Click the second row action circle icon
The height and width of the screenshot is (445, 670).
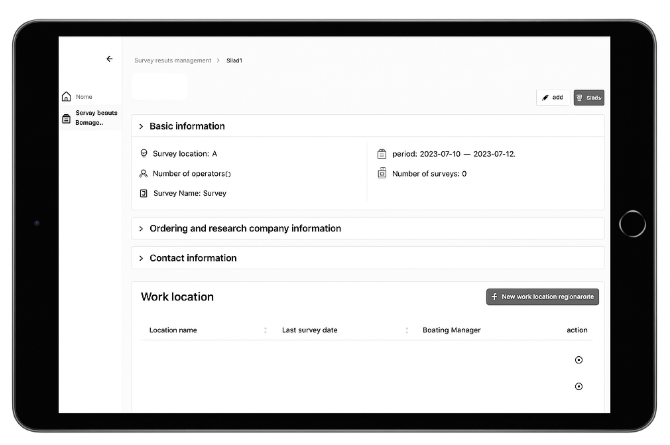579,386
